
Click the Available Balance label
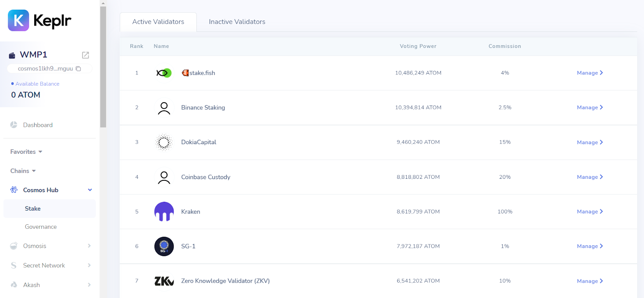[37, 84]
